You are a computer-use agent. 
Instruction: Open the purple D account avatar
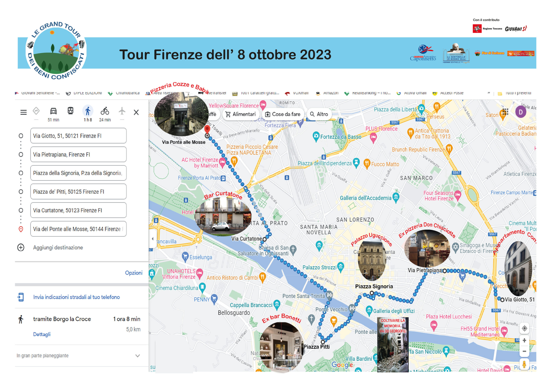[521, 112]
